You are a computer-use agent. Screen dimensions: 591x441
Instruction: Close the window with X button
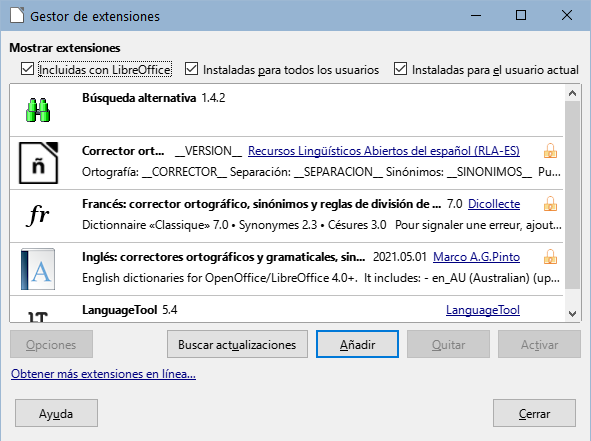point(567,15)
